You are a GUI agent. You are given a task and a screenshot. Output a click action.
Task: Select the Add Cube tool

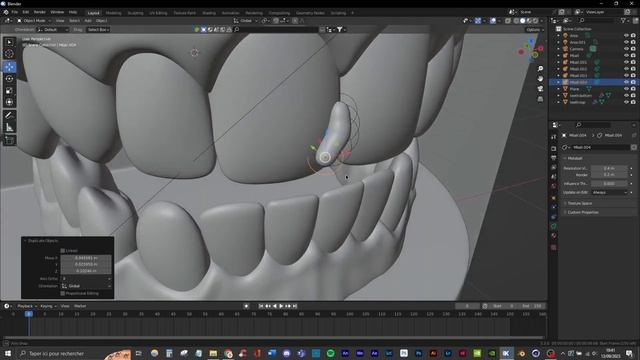pyautogui.click(x=9, y=141)
